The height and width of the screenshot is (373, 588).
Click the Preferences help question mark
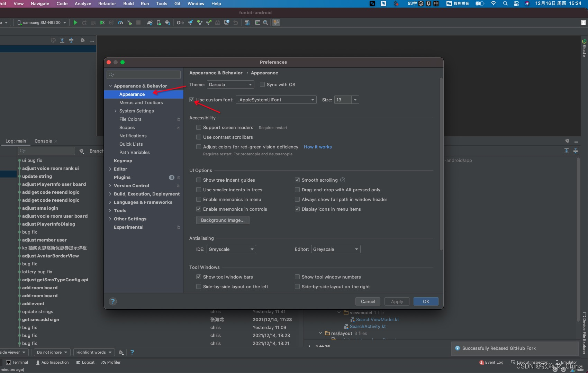tap(113, 301)
